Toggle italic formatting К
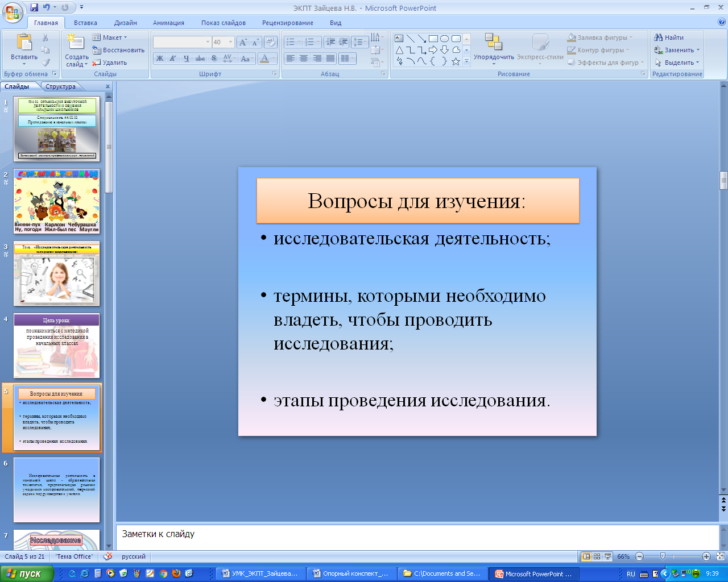 click(172, 59)
